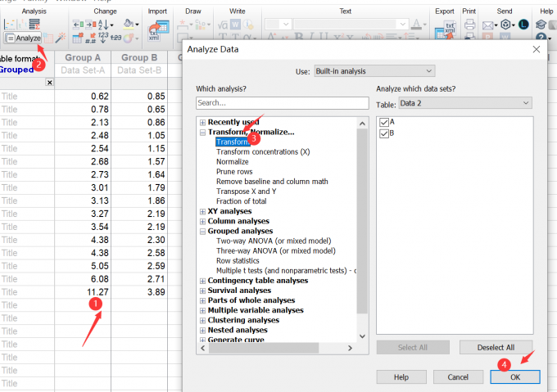The width and height of the screenshot is (557, 392).
Task: Open the Table Data 2 dropdown
Action: 464,102
